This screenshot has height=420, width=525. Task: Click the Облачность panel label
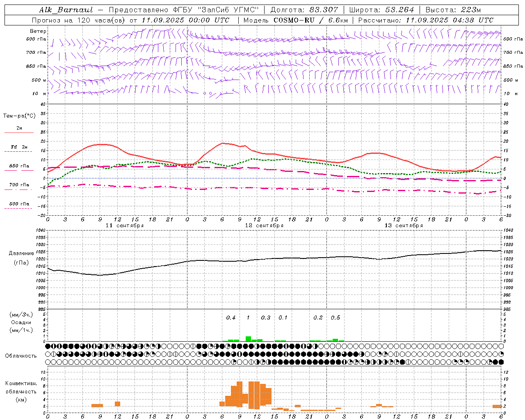21,356
